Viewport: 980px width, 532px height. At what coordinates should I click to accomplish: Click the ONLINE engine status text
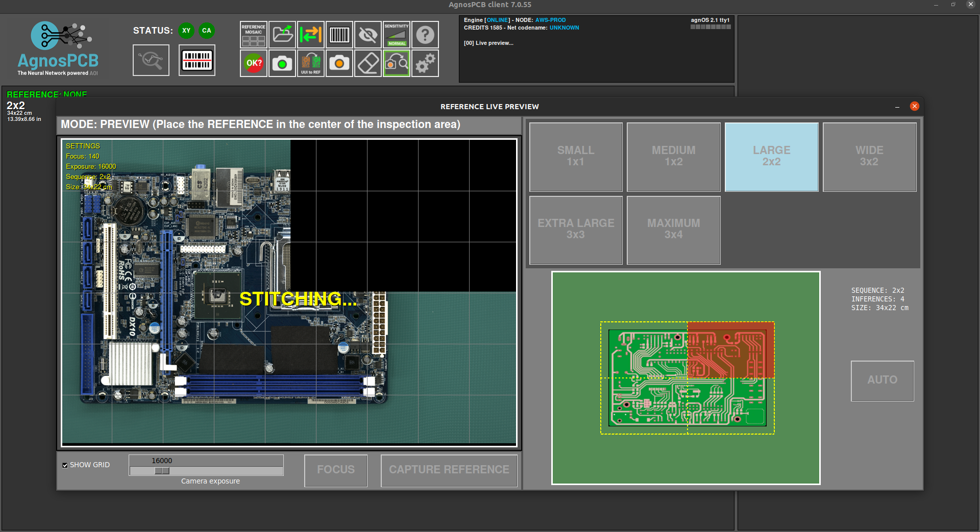[497, 20]
